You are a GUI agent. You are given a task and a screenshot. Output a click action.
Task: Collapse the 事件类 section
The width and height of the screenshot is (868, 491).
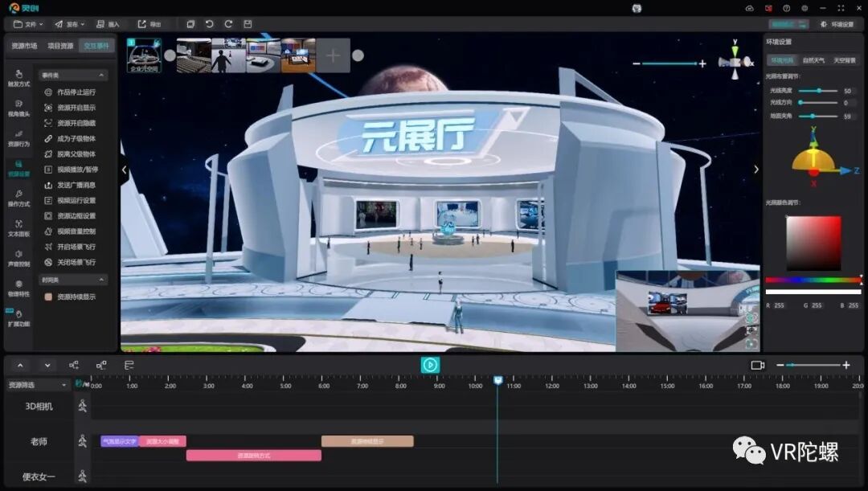click(x=101, y=76)
